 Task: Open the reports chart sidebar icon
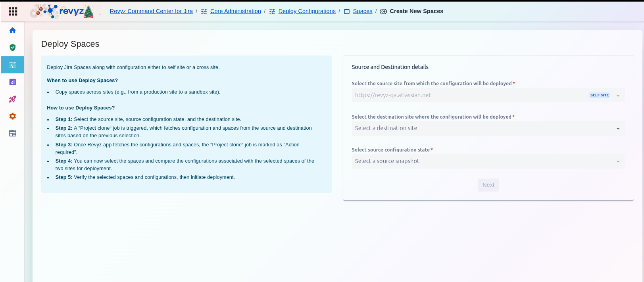point(13,82)
